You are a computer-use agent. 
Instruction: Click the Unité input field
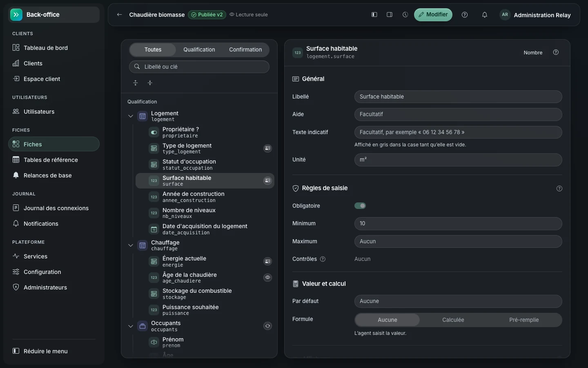coord(458,160)
